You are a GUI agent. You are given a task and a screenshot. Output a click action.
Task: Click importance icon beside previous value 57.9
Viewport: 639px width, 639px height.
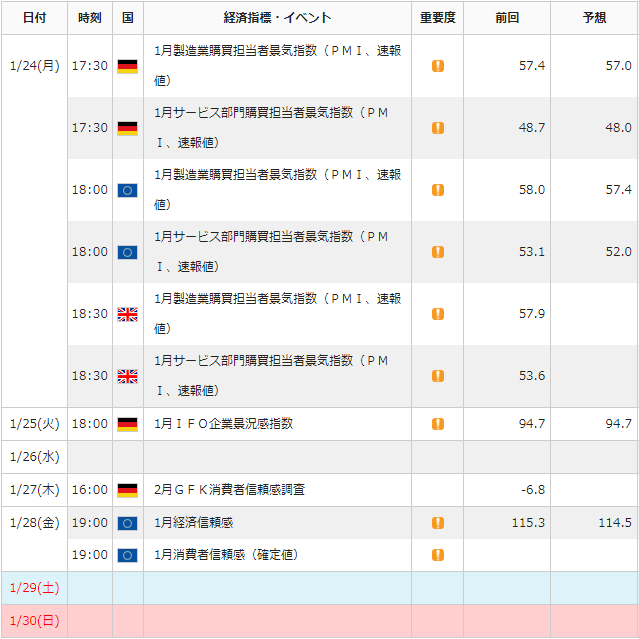tap(438, 314)
